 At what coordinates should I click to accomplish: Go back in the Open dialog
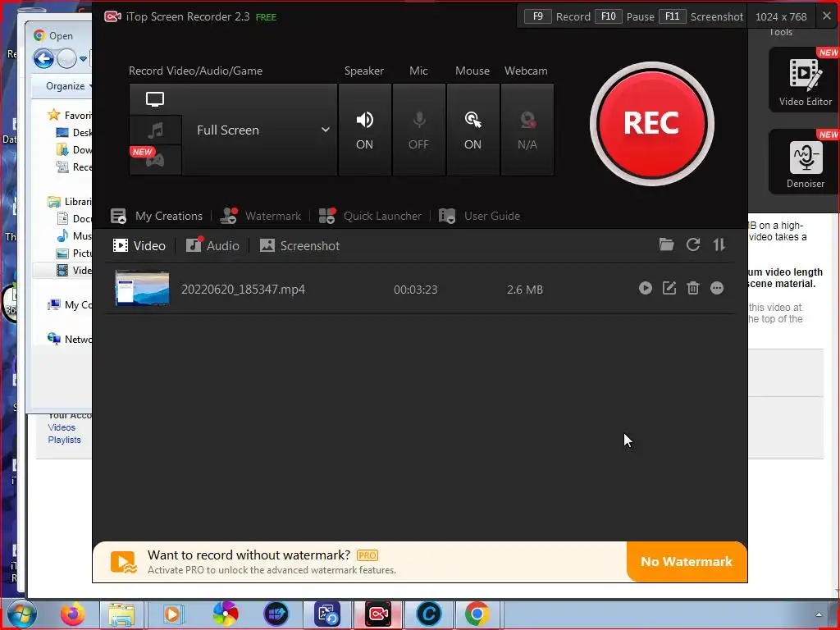point(43,58)
